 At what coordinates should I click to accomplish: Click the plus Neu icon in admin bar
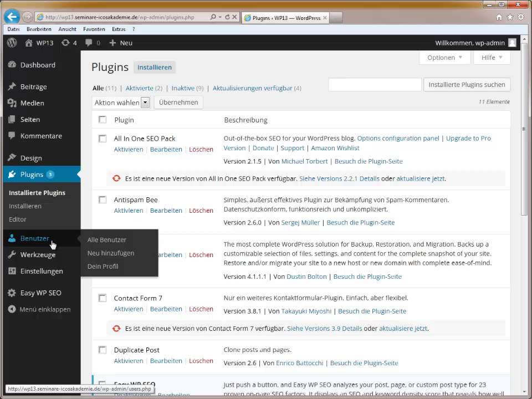coord(112,43)
